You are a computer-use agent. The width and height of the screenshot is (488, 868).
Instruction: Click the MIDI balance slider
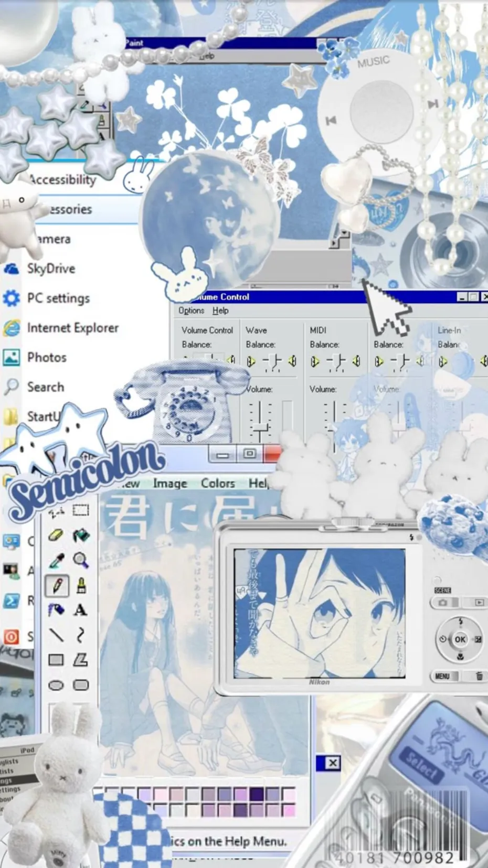336,362
